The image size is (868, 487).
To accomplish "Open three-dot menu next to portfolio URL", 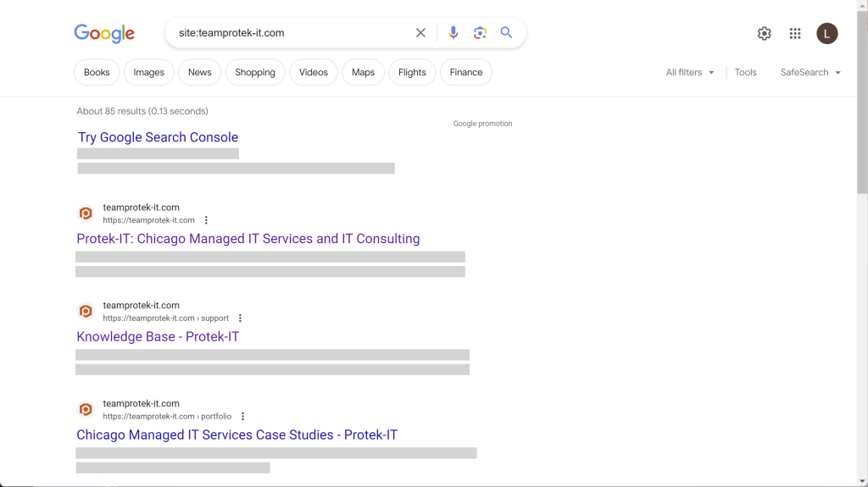I will (x=242, y=416).
